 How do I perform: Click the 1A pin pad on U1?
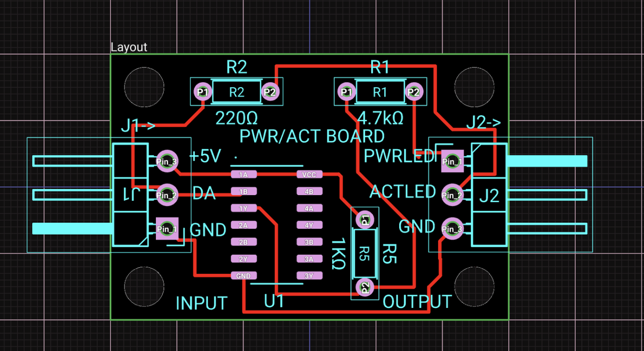point(243,174)
